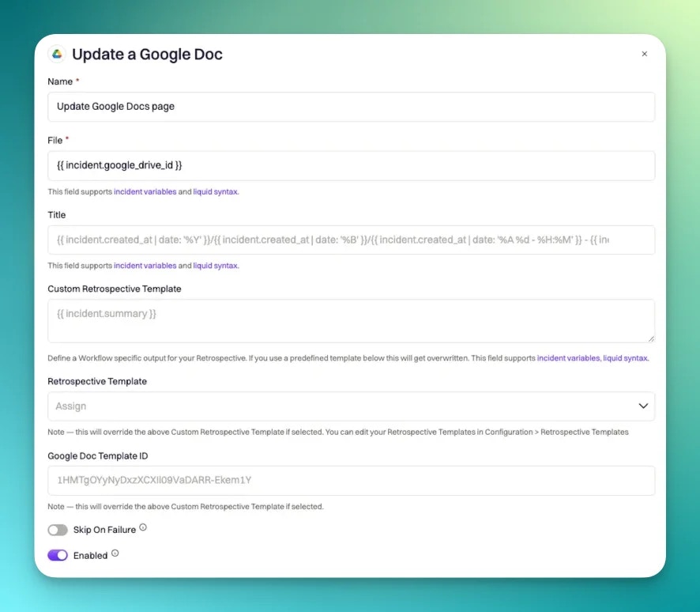
Task: Focus the Custom Retrospective Template textarea
Action: (x=351, y=321)
